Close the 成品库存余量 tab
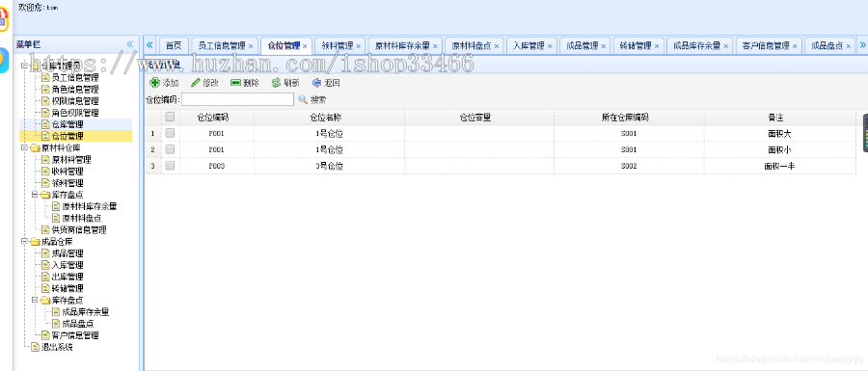Viewport: 868px width, 371px height. [x=725, y=46]
